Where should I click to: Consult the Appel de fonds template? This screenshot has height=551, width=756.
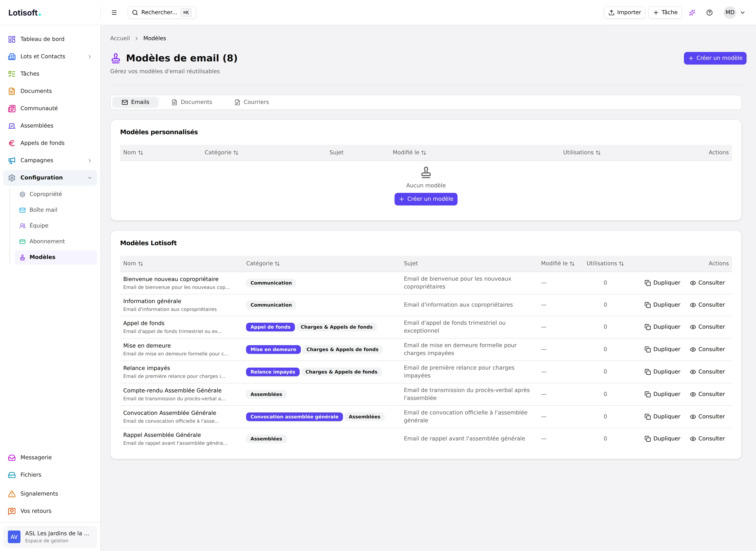(x=707, y=327)
